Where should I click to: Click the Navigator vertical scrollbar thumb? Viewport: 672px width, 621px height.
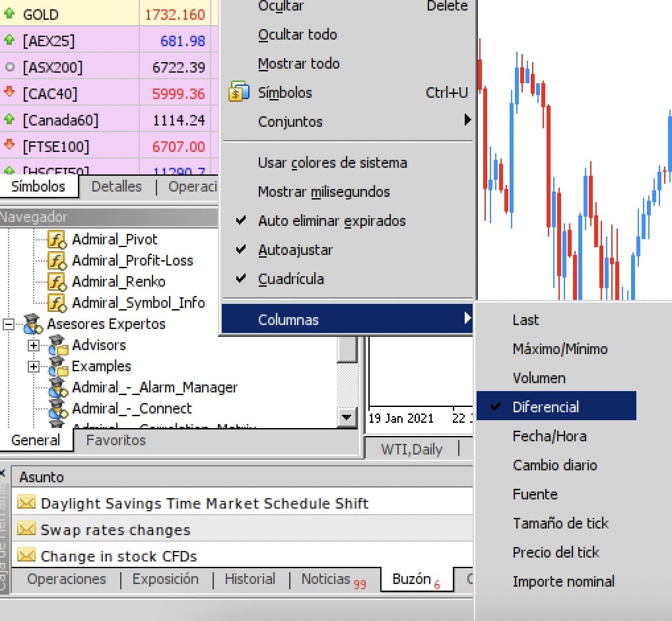347,349
